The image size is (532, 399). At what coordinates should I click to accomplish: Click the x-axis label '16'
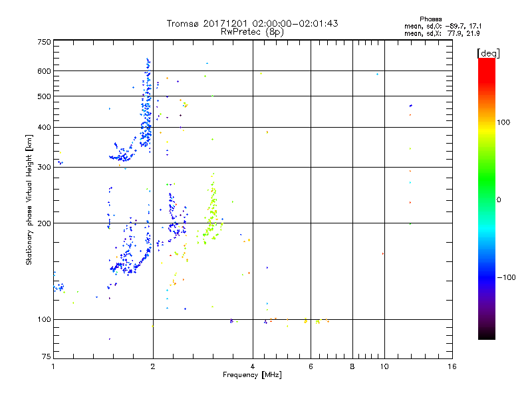pyautogui.click(x=452, y=366)
